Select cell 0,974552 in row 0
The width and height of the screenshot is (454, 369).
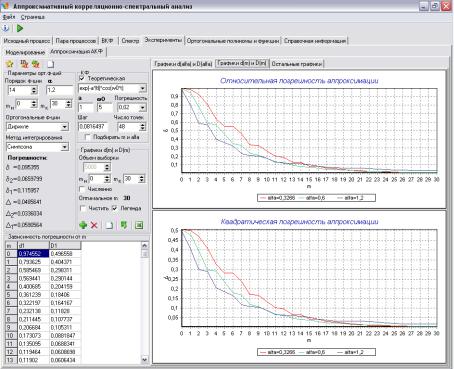[x=33, y=254]
